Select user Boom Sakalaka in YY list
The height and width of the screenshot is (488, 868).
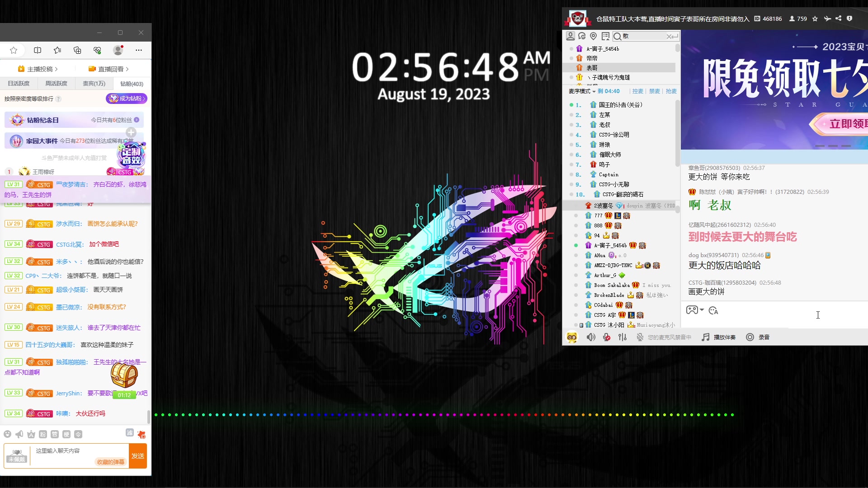612,285
